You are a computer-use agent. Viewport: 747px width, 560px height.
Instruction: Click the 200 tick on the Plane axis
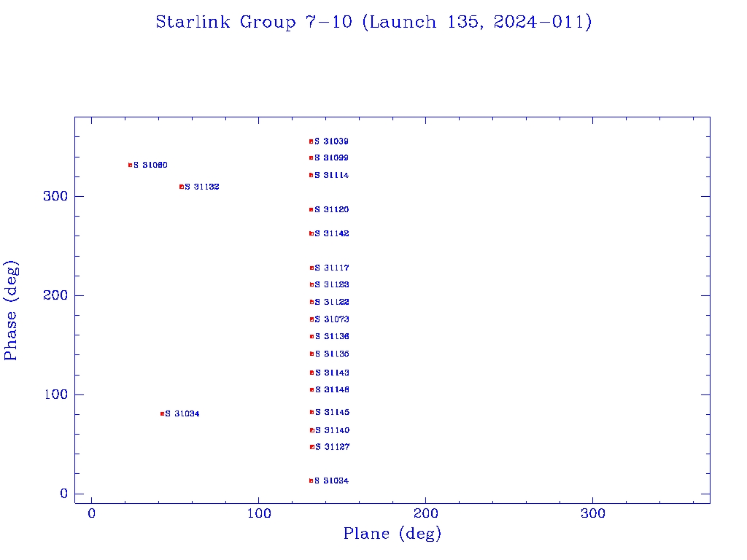coord(425,513)
